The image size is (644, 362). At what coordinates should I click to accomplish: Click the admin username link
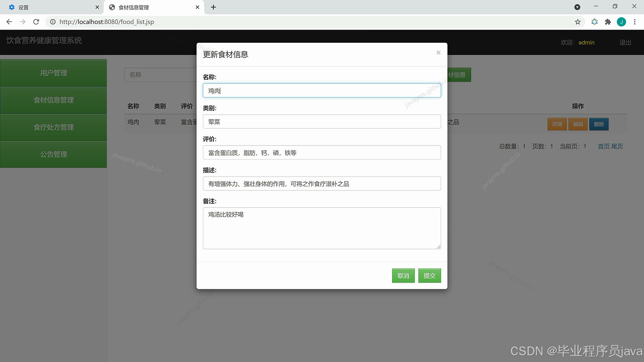click(x=586, y=43)
